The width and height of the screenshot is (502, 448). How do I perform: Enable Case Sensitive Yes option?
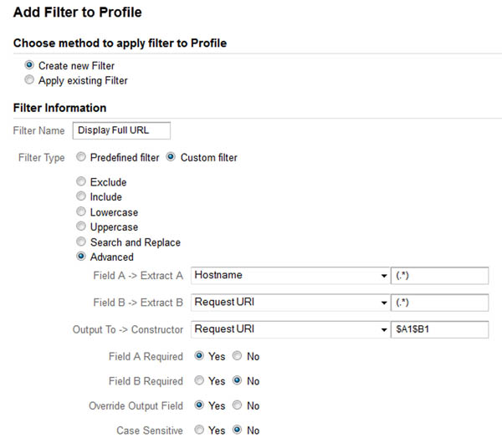(199, 430)
